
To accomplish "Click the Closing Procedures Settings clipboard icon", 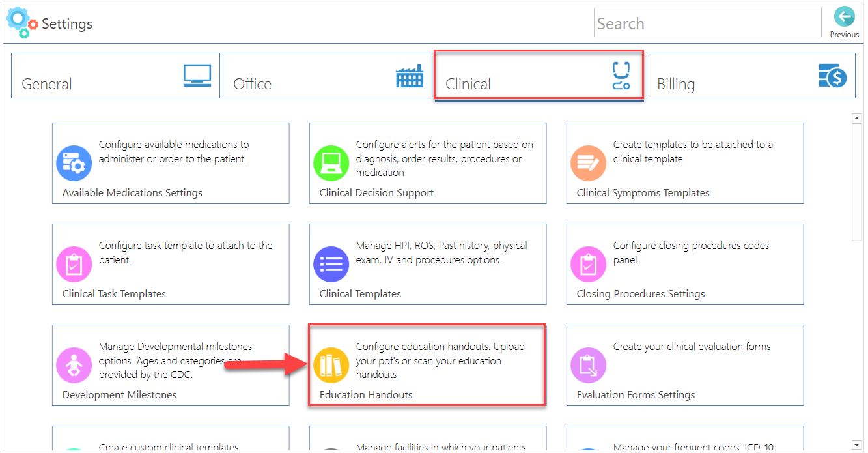I will click(588, 264).
